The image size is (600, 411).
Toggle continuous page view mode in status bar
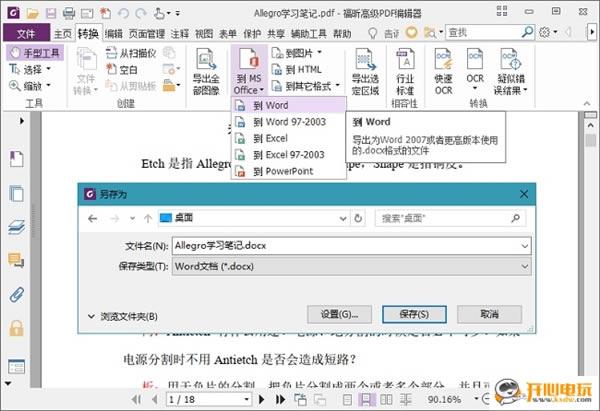point(366,400)
